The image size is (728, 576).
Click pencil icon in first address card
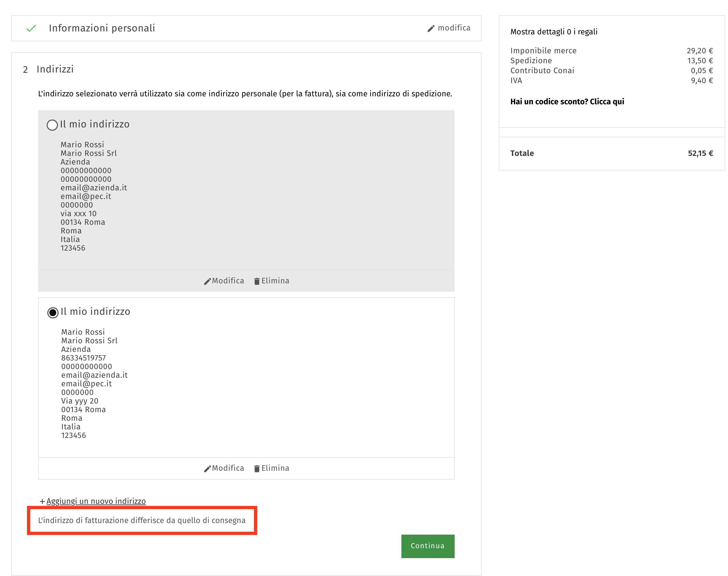click(x=207, y=281)
